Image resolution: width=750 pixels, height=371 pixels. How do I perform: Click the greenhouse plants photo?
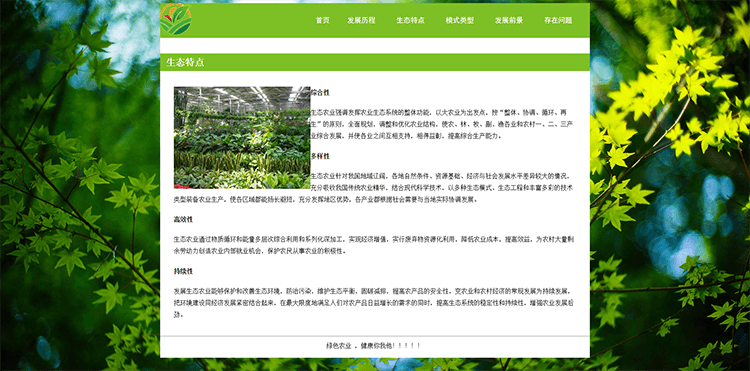(242, 137)
